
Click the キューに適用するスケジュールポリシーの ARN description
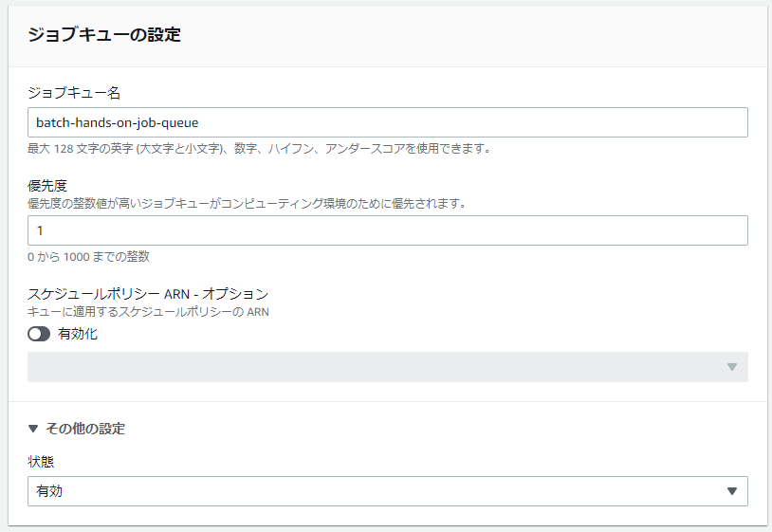[x=148, y=312]
